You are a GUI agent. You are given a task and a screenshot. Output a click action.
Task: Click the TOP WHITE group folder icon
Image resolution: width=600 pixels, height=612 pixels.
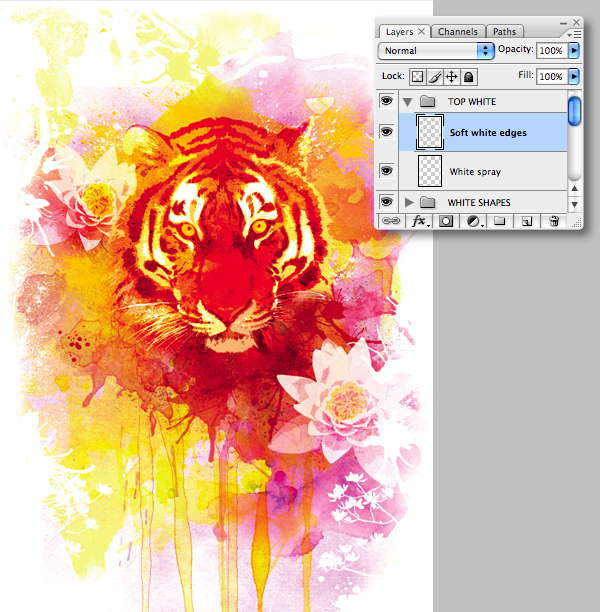click(427, 101)
